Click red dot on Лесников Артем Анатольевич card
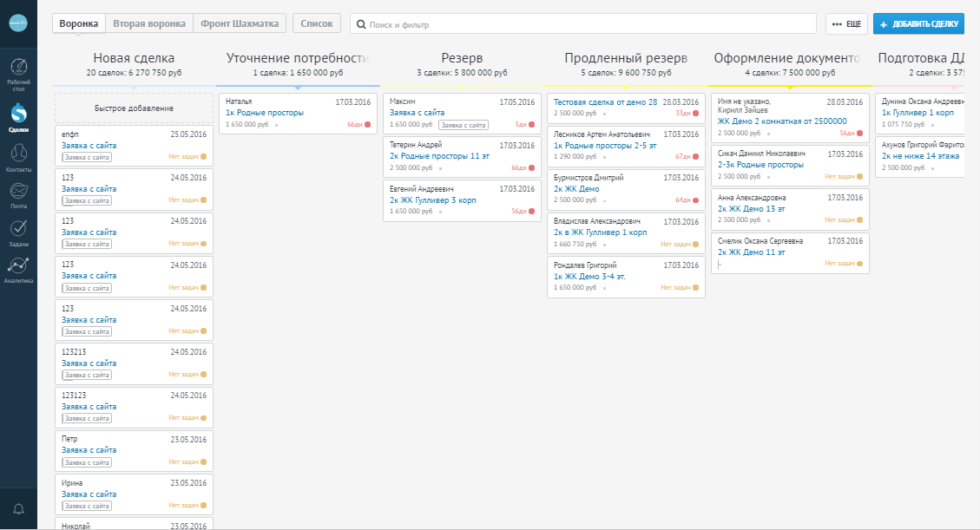This screenshot has height=530, width=980. point(695,157)
